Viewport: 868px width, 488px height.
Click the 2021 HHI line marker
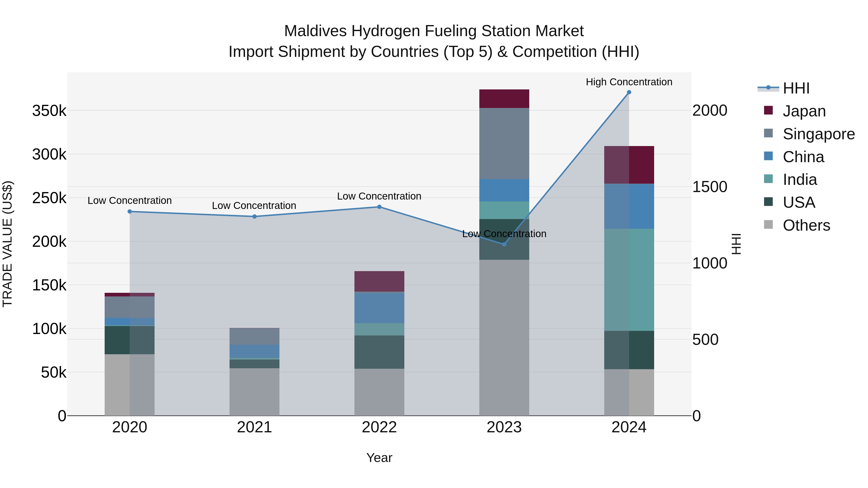pos(254,217)
